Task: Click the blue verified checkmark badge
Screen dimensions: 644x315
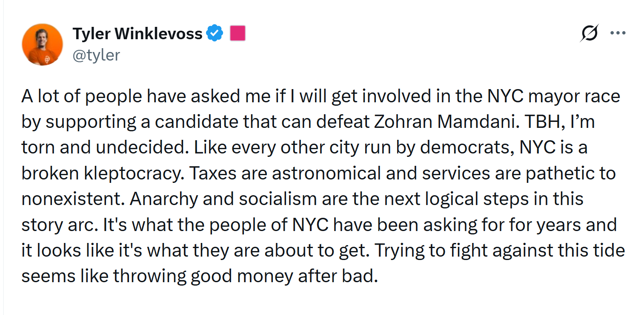Action: tap(215, 33)
